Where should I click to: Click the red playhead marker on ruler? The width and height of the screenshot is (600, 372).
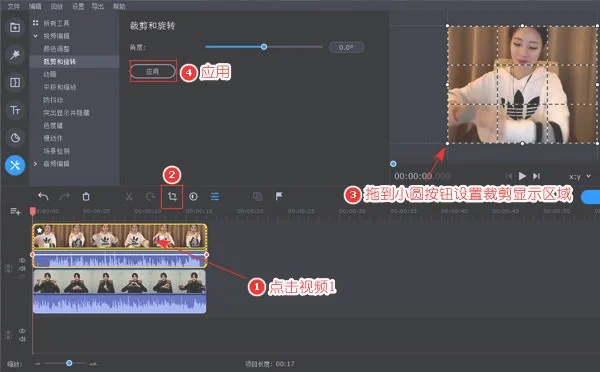tap(33, 211)
